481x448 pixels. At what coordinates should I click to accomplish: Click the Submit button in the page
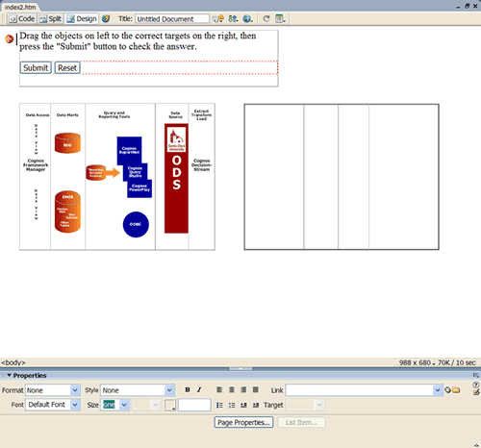(36, 68)
